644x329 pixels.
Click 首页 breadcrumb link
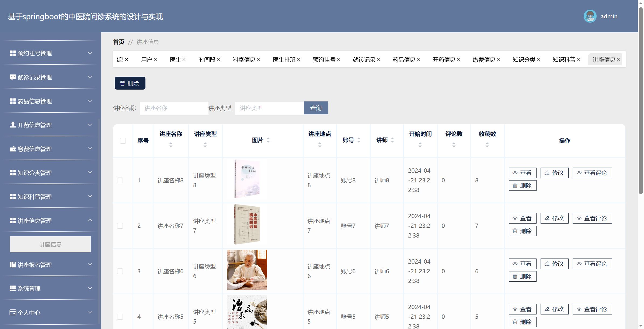click(x=119, y=42)
